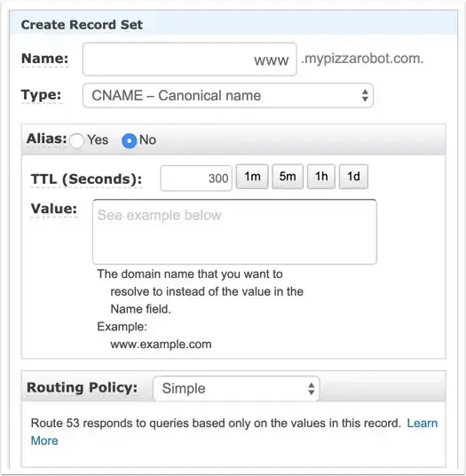Click the Name input field containing www
This screenshot has width=466, height=476.
pyautogui.click(x=189, y=59)
